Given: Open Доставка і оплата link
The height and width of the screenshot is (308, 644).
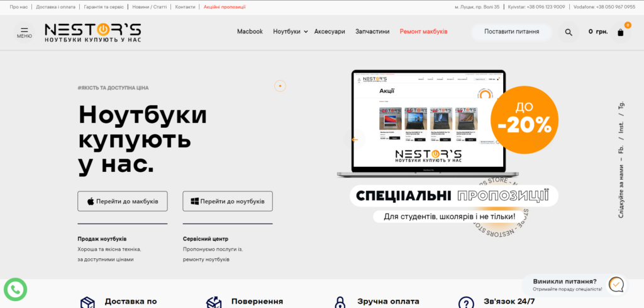Looking at the screenshot, I should [55, 7].
